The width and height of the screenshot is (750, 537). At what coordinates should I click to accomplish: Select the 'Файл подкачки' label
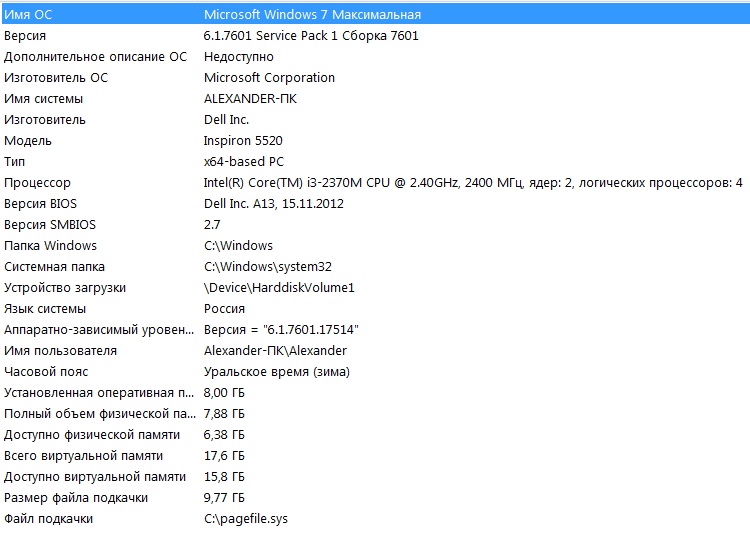click(x=48, y=520)
